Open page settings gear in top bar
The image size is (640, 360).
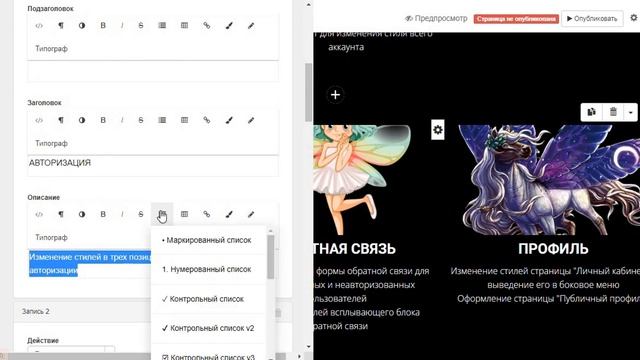634,18
